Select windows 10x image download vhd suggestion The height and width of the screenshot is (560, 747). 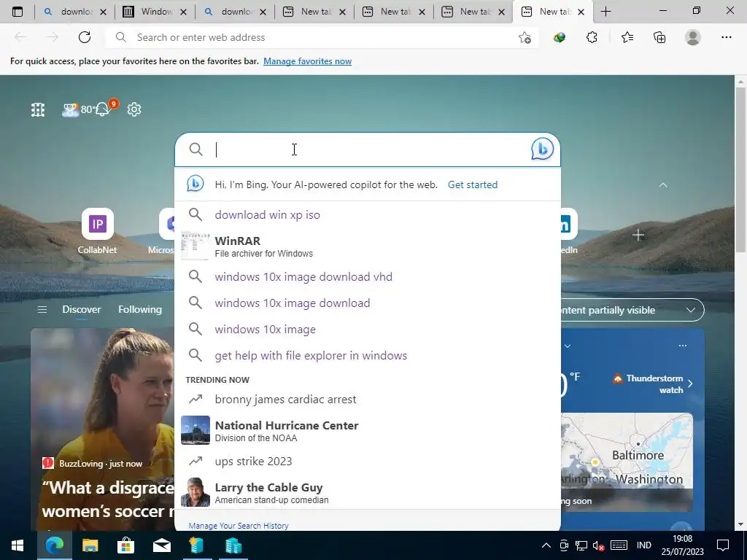click(x=368, y=276)
